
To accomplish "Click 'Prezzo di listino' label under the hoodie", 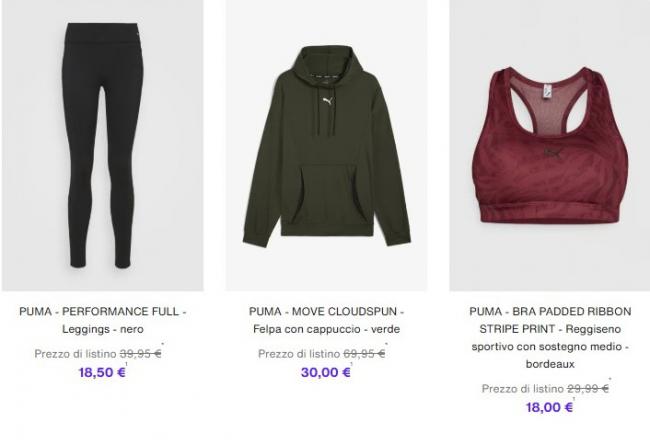I will tap(299, 354).
